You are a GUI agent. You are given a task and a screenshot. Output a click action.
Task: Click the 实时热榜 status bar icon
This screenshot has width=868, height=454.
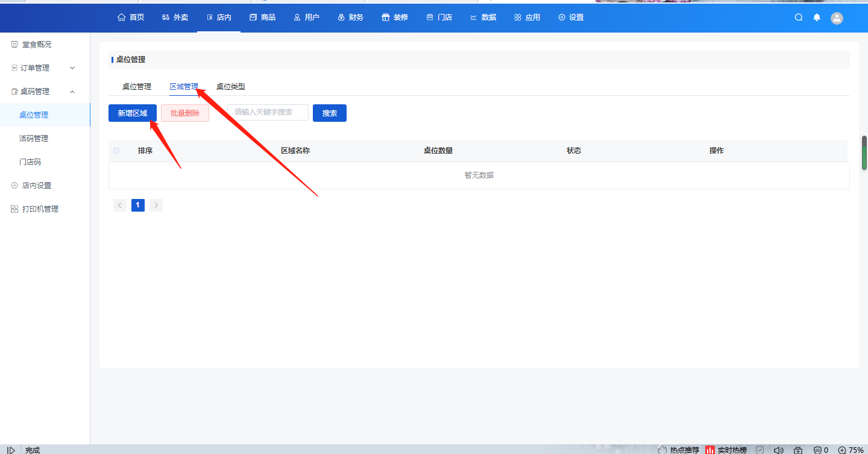[726, 450]
